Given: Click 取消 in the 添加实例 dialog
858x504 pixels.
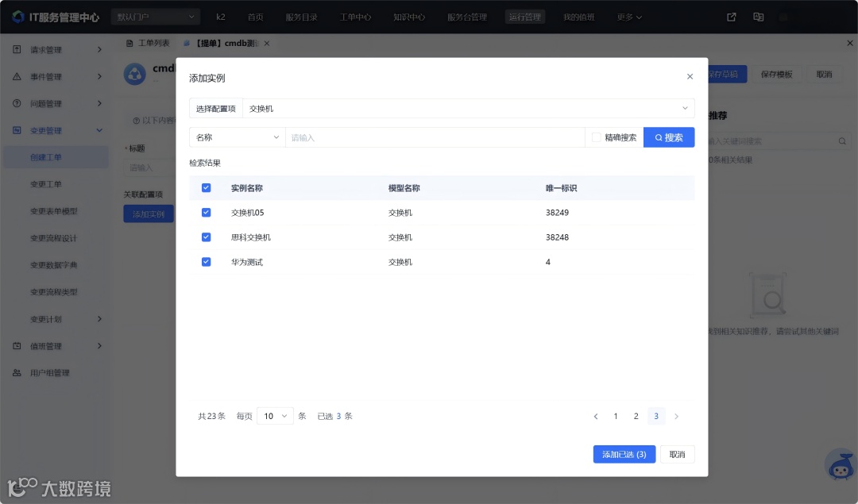Looking at the screenshot, I should point(678,454).
